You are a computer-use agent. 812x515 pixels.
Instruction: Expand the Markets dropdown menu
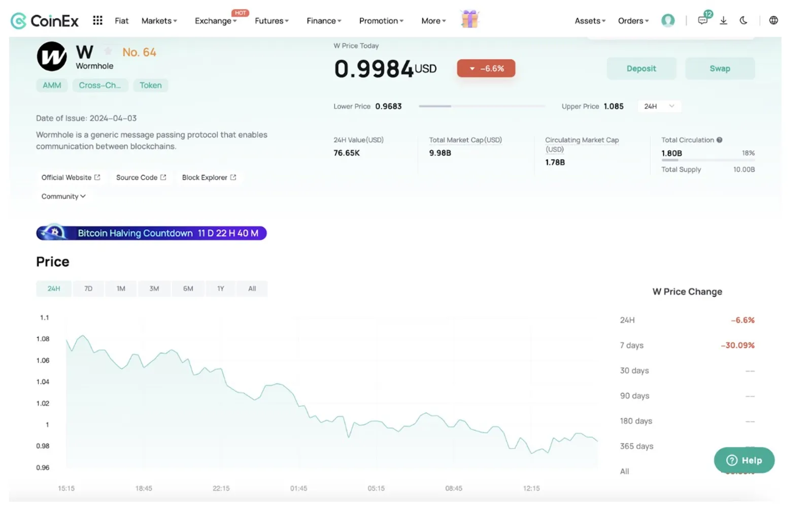point(159,21)
